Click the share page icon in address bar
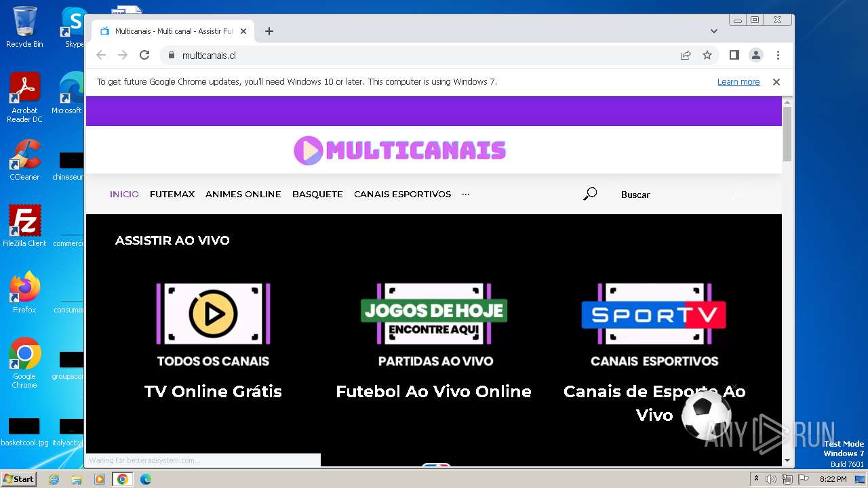Image resolution: width=868 pixels, height=488 pixels. point(686,55)
